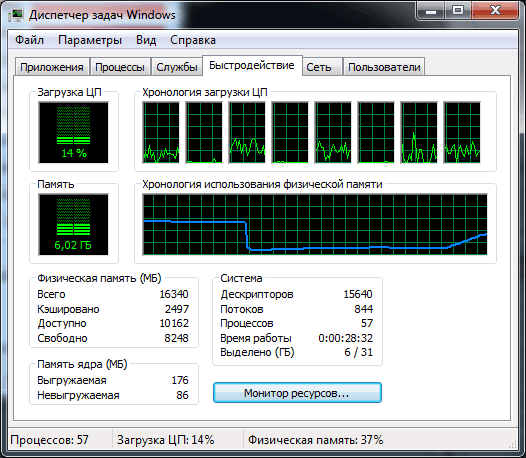Click the Потоков value 844
The width and height of the screenshot is (526, 458).
(364, 309)
